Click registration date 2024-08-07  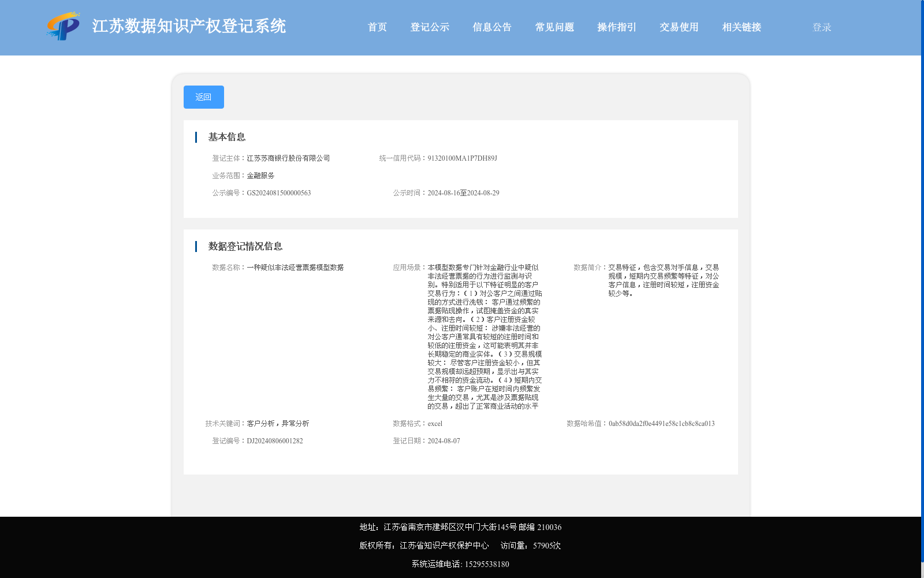444,441
